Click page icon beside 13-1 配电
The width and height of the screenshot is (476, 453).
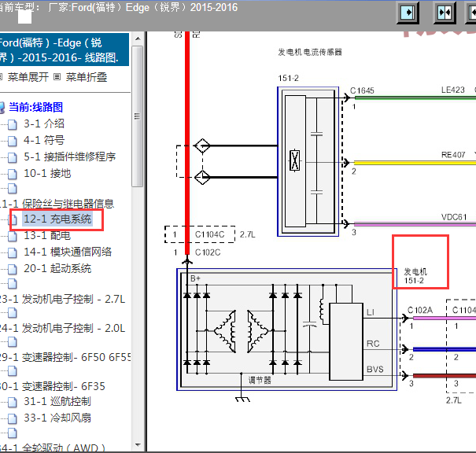click(x=12, y=236)
